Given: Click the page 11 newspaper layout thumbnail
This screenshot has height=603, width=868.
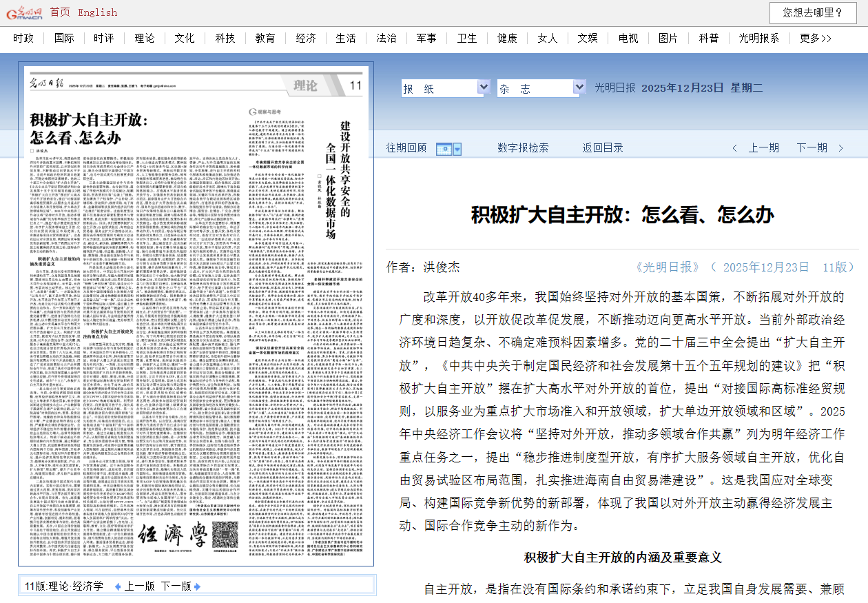Looking at the screenshot, I should point(196,314).
